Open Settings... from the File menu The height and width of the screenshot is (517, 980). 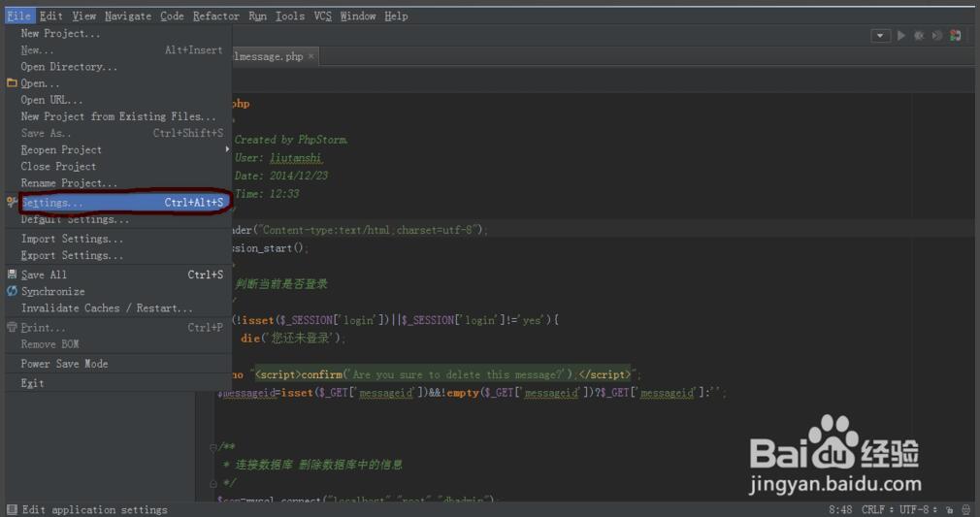[118, 203]
